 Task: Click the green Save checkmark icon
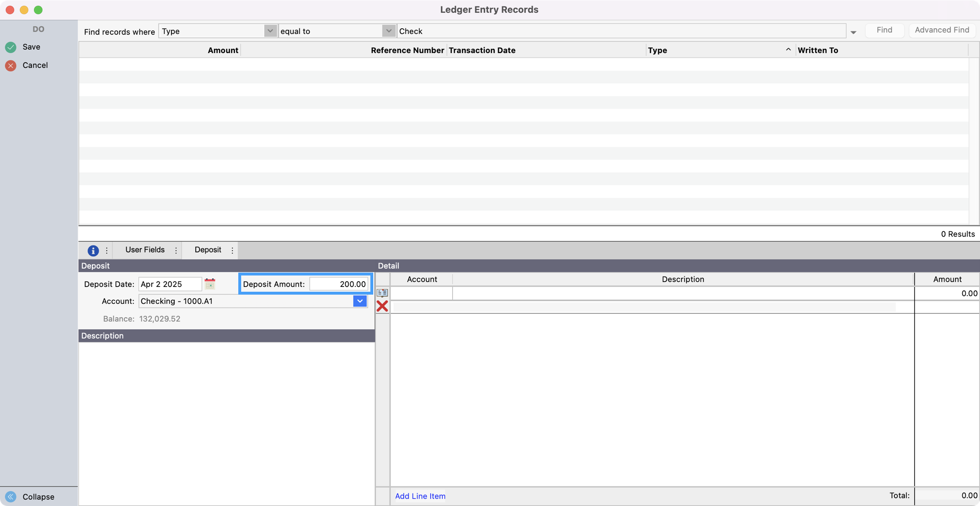tap(11, 47)
